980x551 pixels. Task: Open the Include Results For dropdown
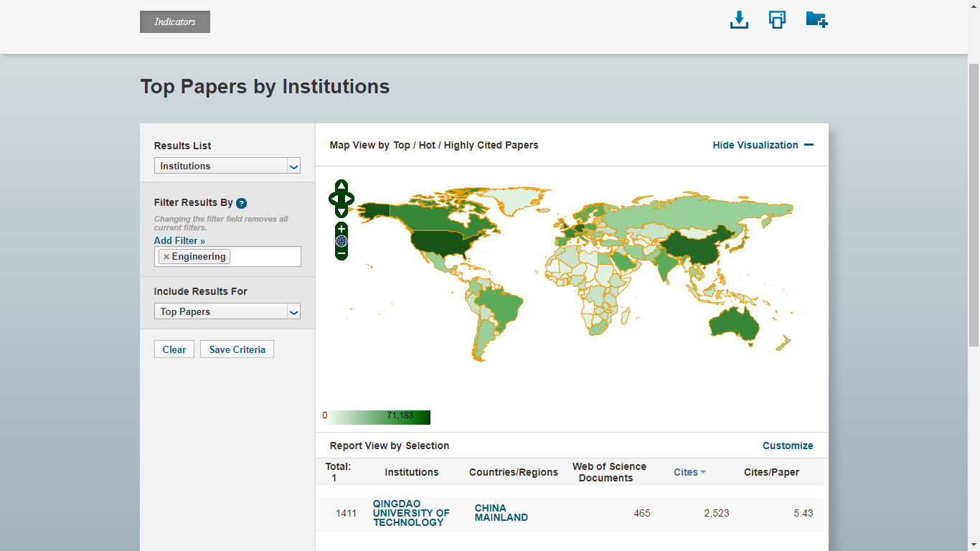click(227, 311)
